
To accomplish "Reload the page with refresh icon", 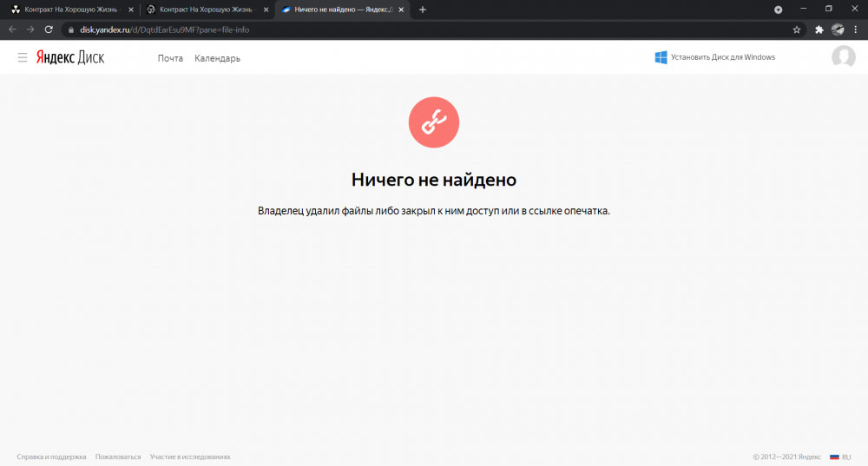I will [x=49, y=30].
